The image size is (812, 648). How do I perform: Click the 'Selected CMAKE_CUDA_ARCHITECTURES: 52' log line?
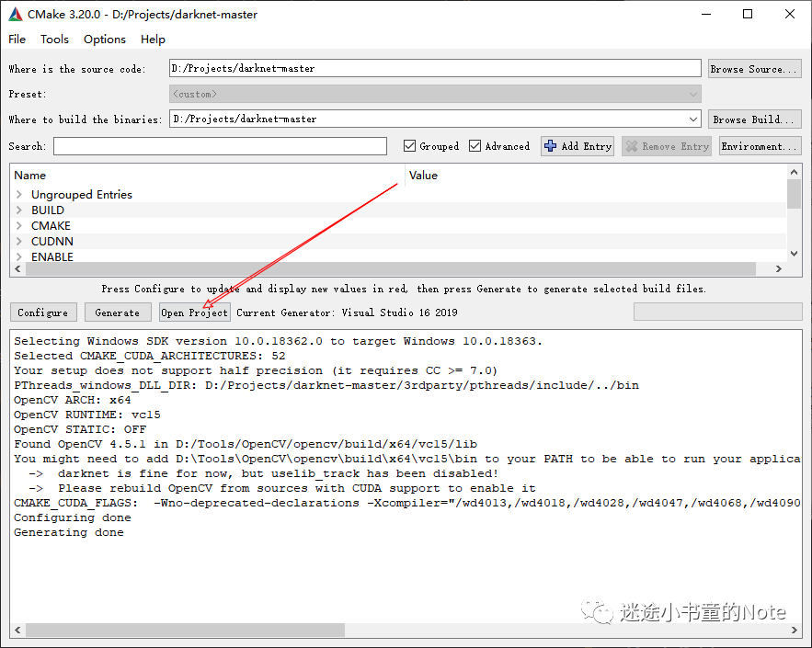coord(150,356)
